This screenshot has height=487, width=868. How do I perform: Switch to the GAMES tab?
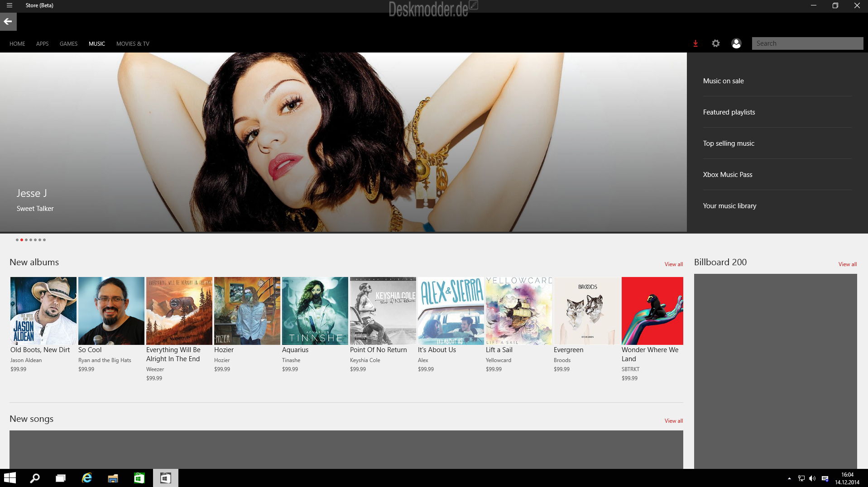click(x=68, y=44)
